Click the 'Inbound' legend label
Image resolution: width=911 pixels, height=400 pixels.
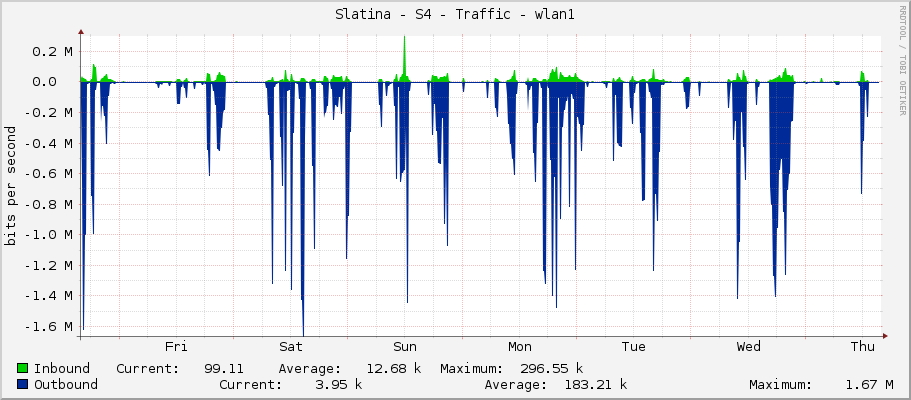coord(62,368)
